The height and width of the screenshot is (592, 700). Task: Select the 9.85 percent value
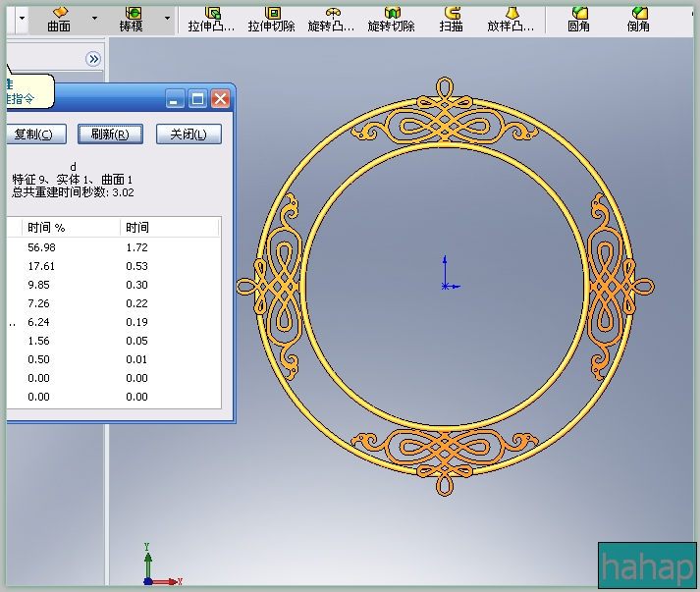(38, 285)
